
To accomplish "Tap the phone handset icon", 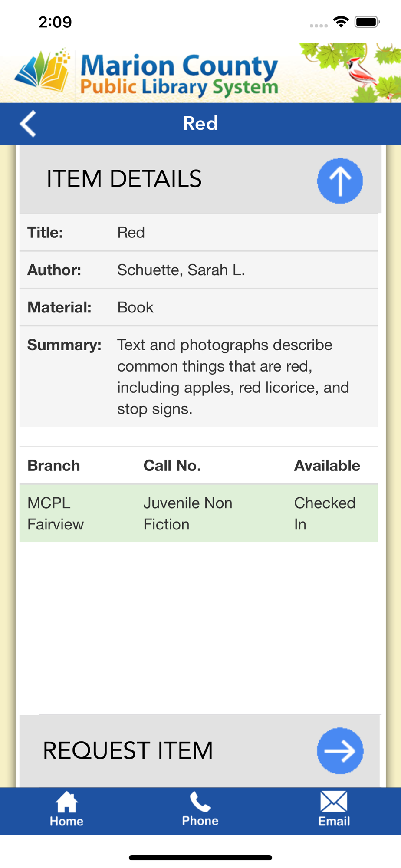I will 200,802.
